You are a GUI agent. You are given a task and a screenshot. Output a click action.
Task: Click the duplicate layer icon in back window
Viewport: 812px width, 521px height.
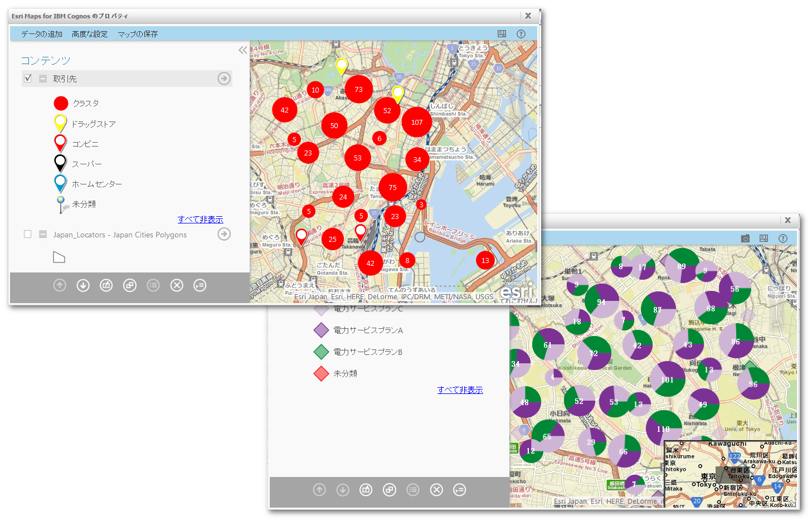point(390,490)
